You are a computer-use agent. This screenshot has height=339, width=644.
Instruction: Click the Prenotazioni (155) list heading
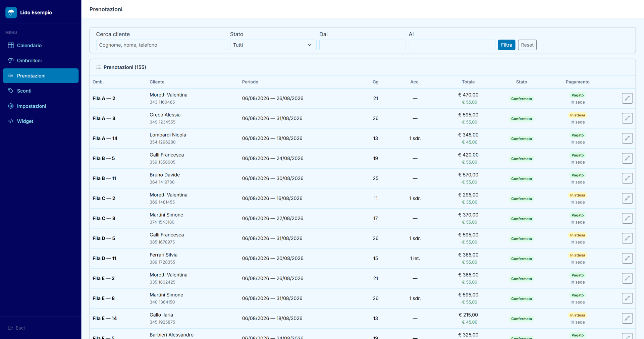click(125, 67)
